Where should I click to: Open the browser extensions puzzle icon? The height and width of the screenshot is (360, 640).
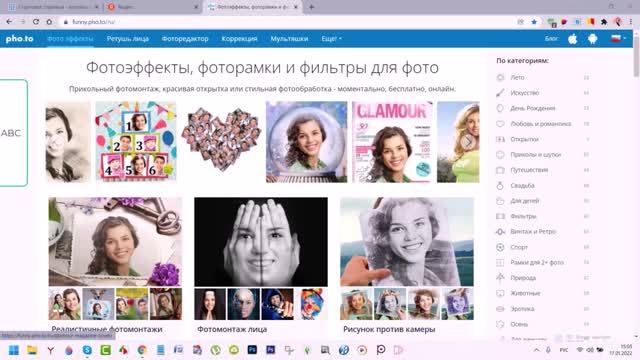click(x=604, y=22)
